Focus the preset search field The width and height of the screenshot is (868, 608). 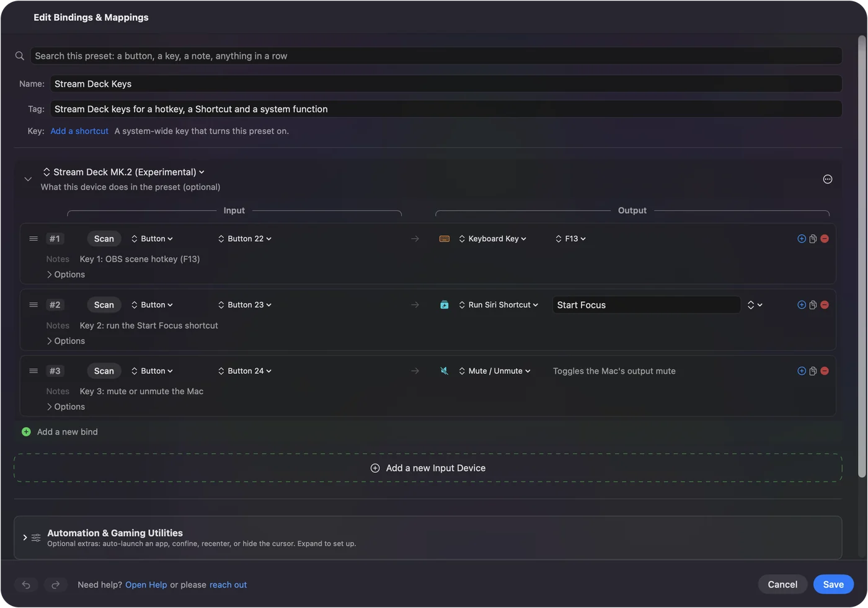(436, 56)
